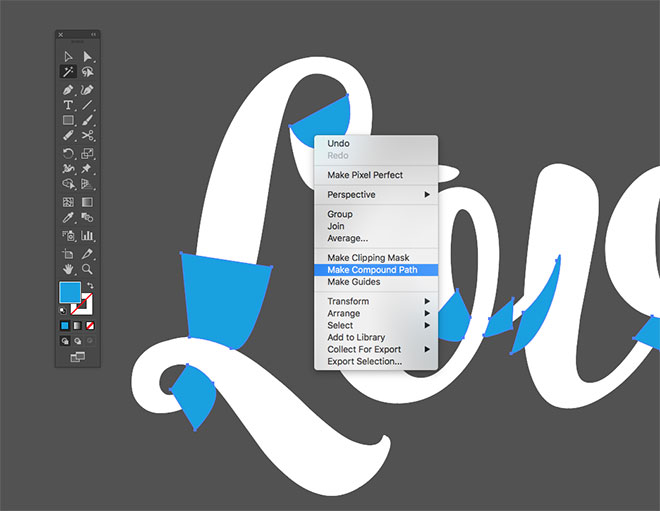Click the large blue shape on letter L
660x511 pixels.
(x=226, y=297)
